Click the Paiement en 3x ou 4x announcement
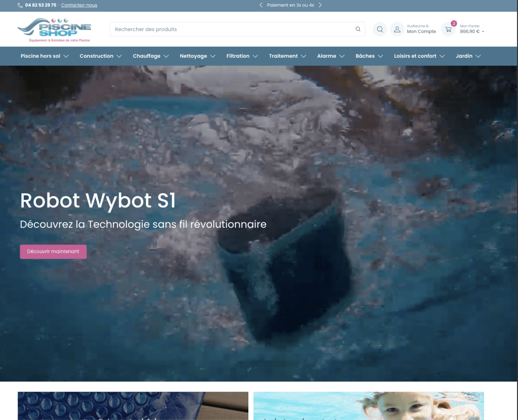This screenshot has height=420, width=518. pos(290,5)
